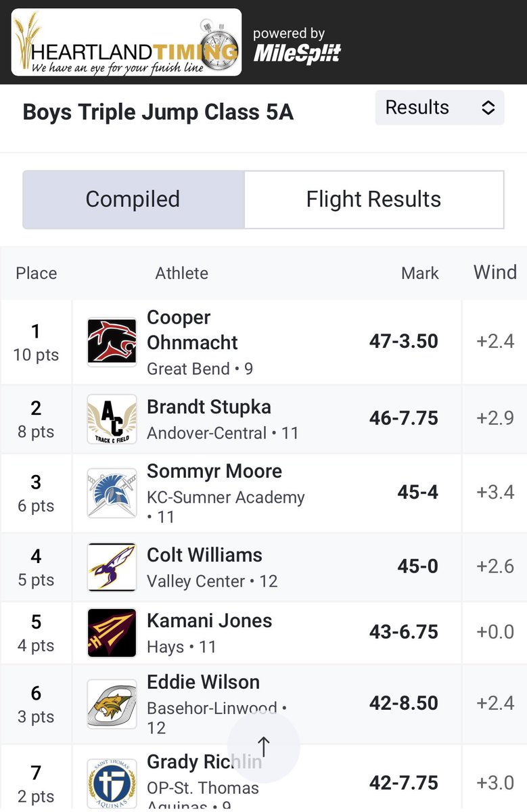Tap the scroll-to-top arrow button
Screen dimensions: 527x812
(x=264, y=747)
